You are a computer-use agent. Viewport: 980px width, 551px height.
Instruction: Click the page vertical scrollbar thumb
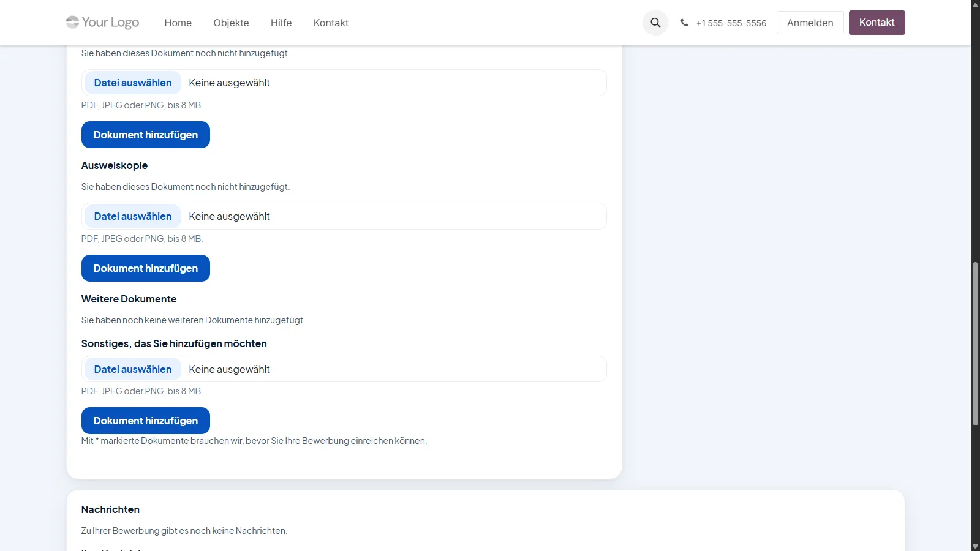coord(975,343)
